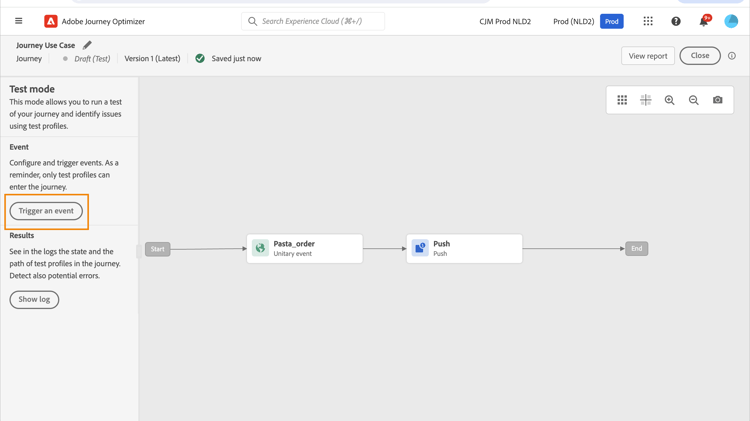The height and width of the screenshot is (421, 750).
Task: Click the auto-arrange nodes grid icon
Action: click(x=622, y=100)
